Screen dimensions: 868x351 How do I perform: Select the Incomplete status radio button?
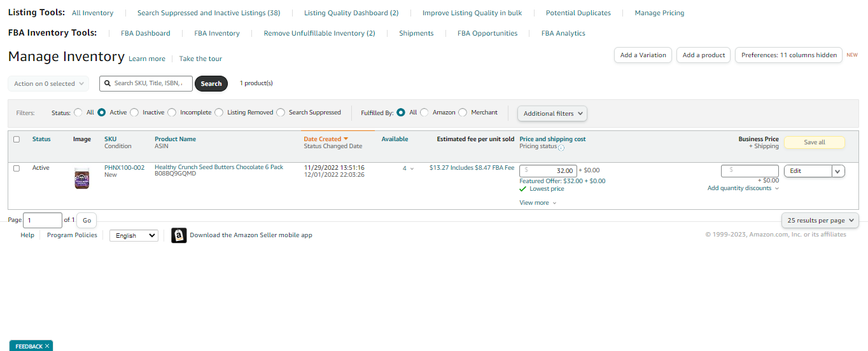click(172, 113)
